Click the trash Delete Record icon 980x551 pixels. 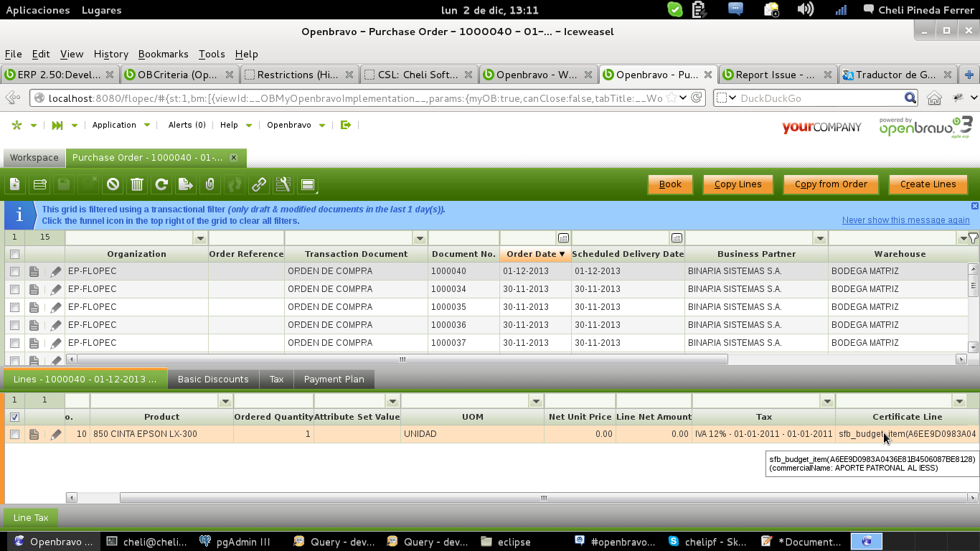click(x=137, y=184)
